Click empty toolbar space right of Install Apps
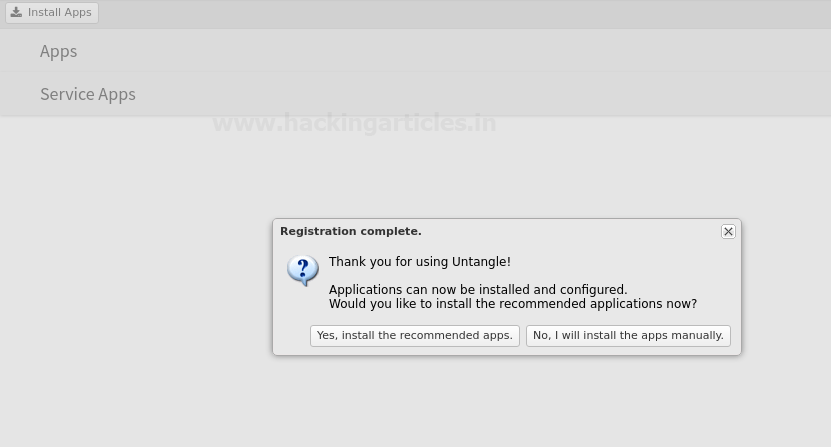The image size is (831, 447). [450, 13]
